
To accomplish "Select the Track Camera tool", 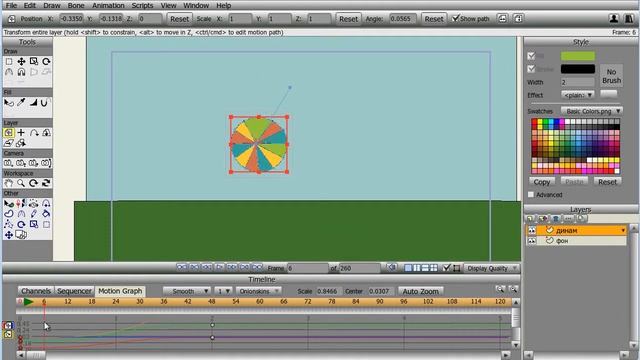I will (x=9, y=163).
